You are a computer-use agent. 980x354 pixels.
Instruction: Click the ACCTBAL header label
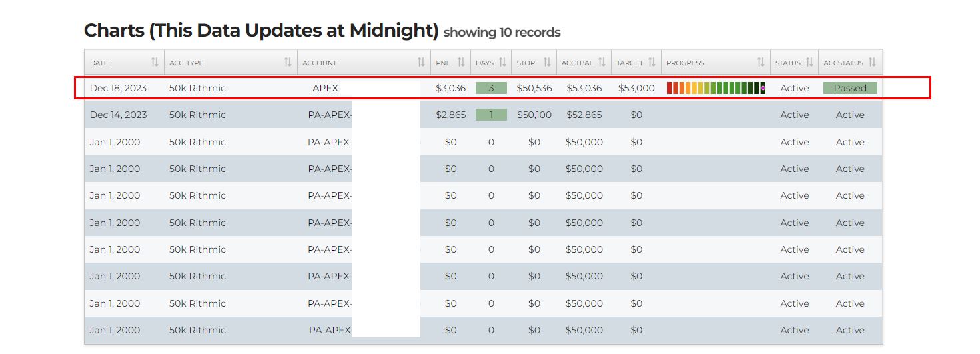(577, 63)
